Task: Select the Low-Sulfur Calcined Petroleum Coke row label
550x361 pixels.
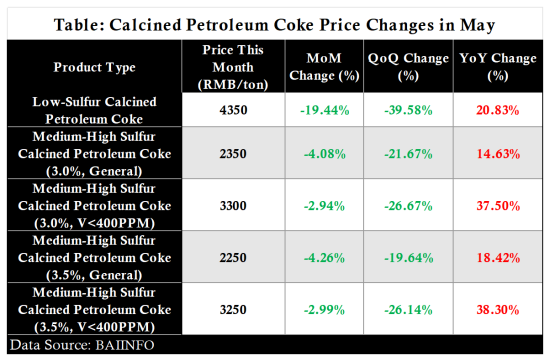Action: click(94, 110)
